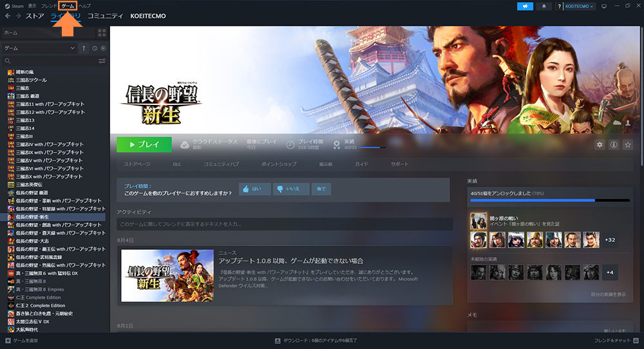Image resolution: width=644 pixels, height=349 pixels.
Task: Add game to favorites star
Action: (x=628, y=145)
